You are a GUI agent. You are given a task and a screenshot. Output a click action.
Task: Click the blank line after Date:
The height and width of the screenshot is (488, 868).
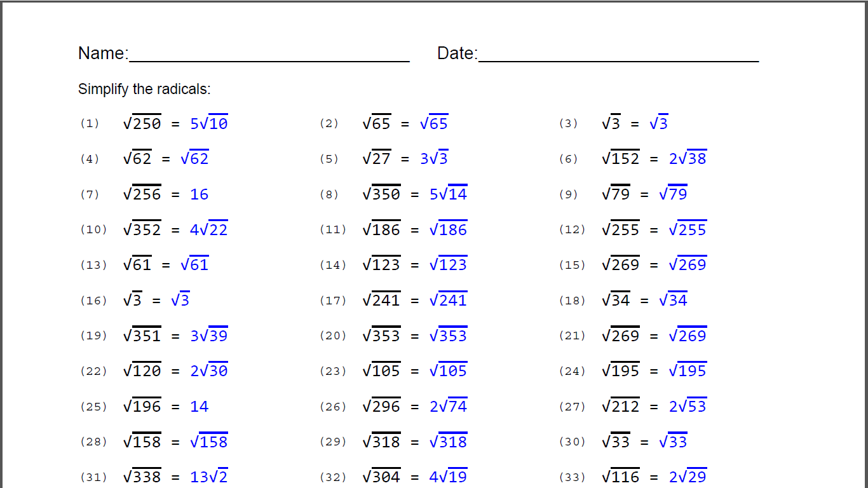618,61
